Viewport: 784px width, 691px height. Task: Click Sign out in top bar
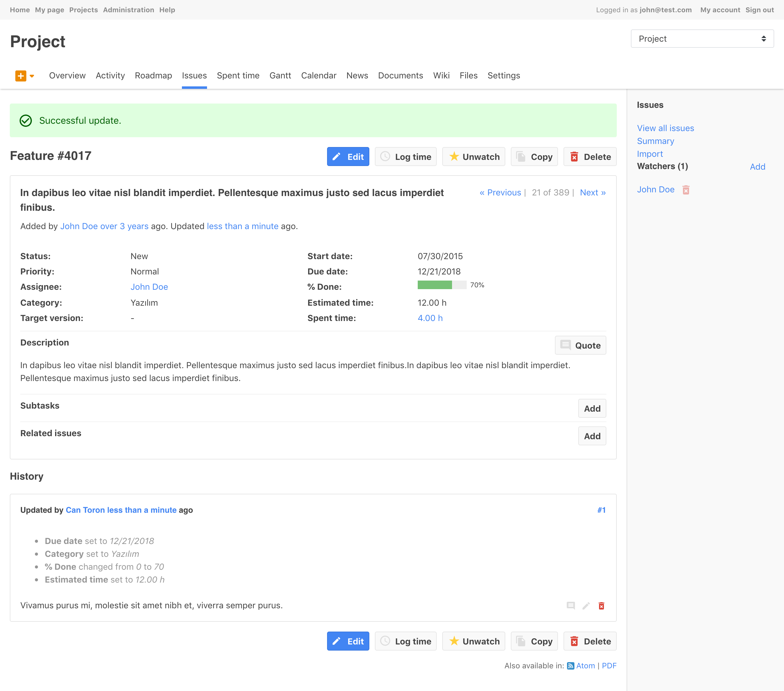click(x=759, y=10)
